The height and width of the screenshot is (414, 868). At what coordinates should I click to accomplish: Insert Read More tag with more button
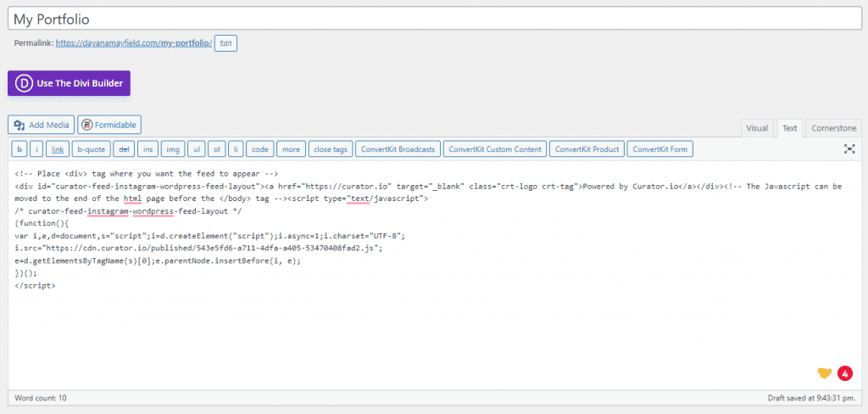point(292,149)
